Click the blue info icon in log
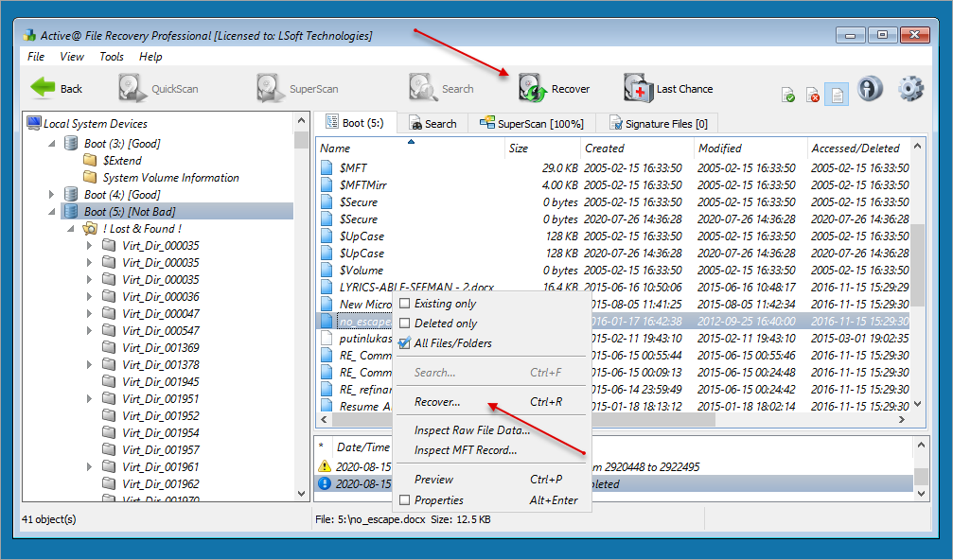Image resolution: width=953 pixels, height=560 pixels. [325, 483]
